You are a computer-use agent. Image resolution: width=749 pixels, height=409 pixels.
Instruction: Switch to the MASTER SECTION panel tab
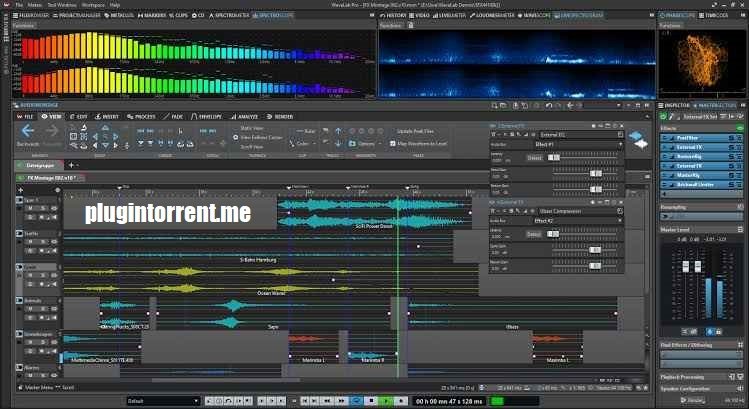pos(714,105)
